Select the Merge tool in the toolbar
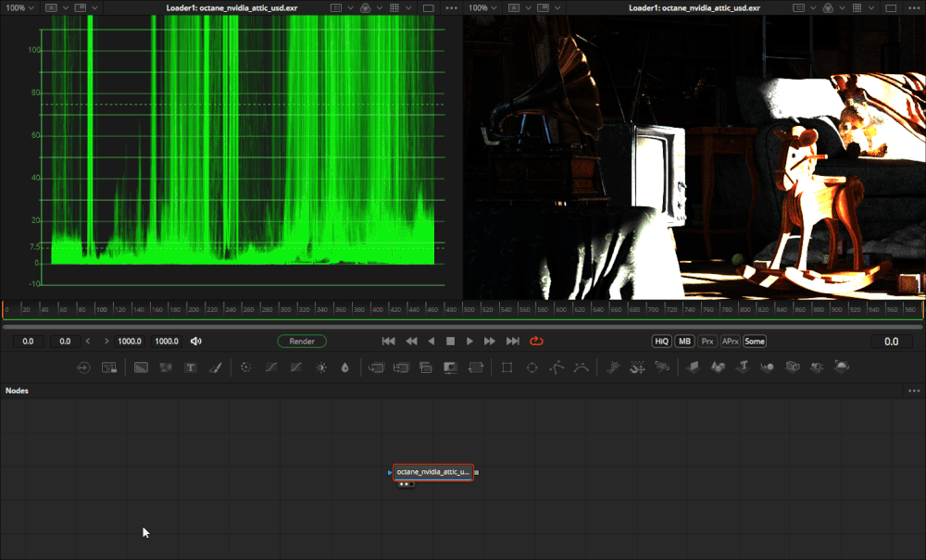Viewport: 926px width, 560px height. [166, 367]
